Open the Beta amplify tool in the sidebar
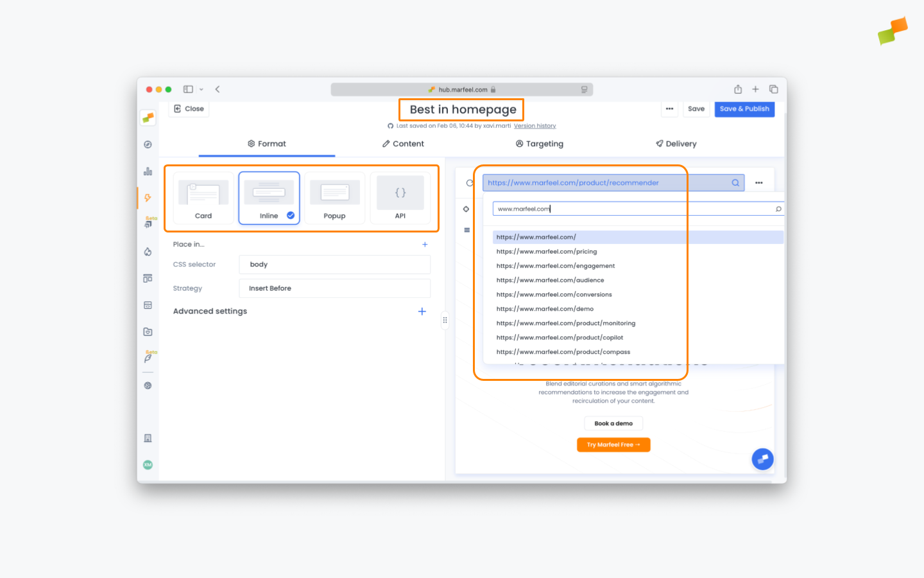 pos(149,223)
